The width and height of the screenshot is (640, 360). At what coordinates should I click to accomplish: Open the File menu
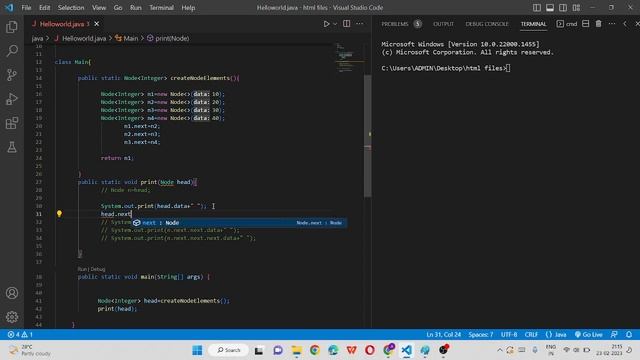tap(26, 8)
